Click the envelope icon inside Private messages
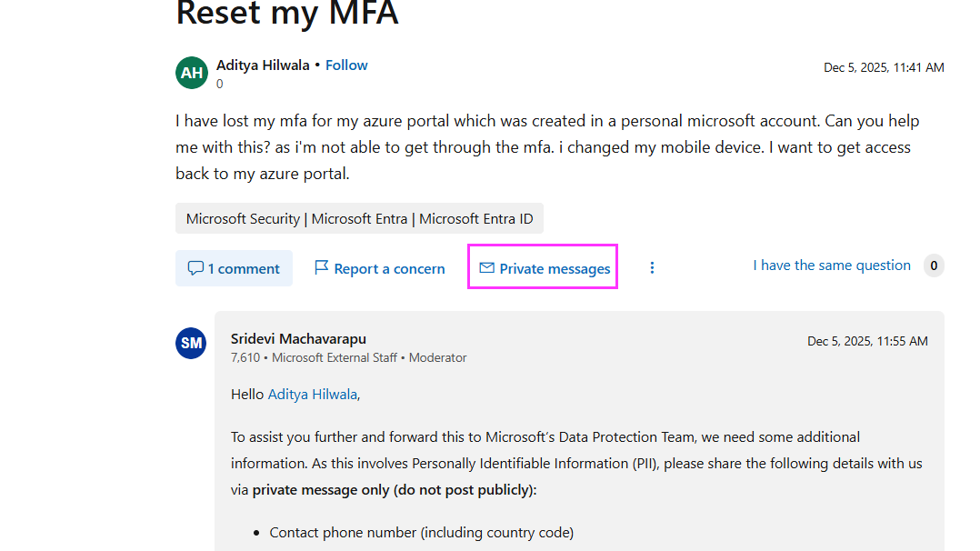 [x=487, y=267]
